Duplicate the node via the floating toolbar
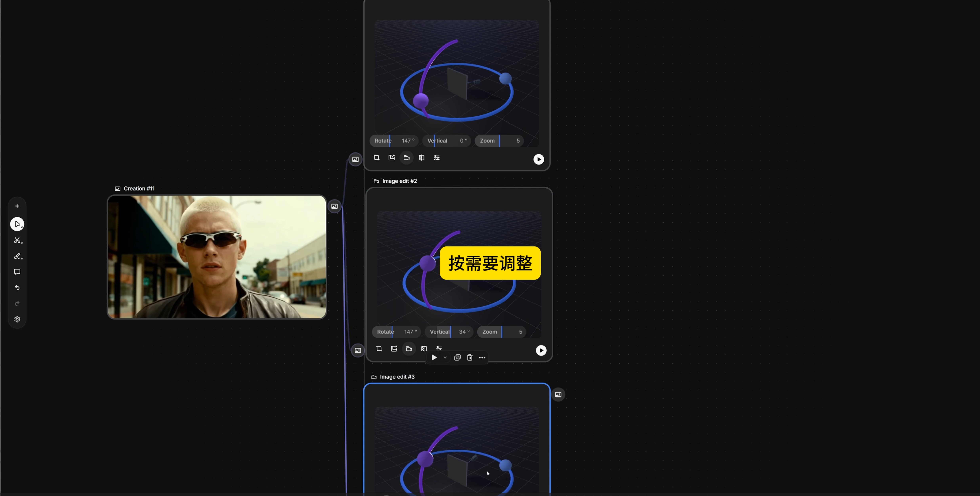The width and height of the screenshot is (980, 496). [x=458, y=358]
